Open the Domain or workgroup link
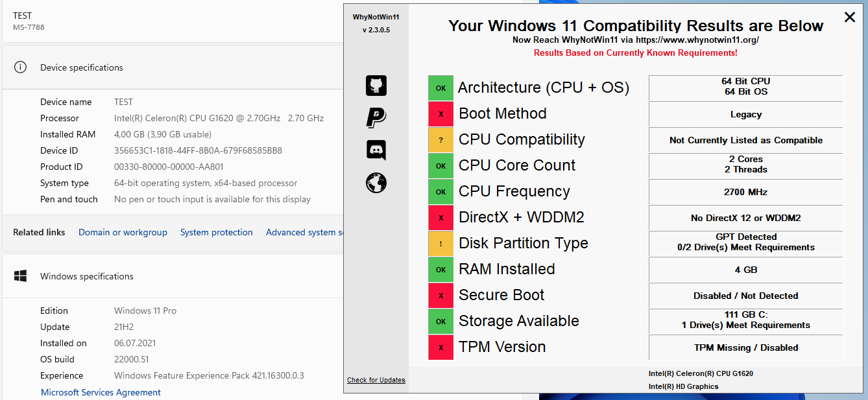This screenshot has height=400, width=868. [123, 232]
